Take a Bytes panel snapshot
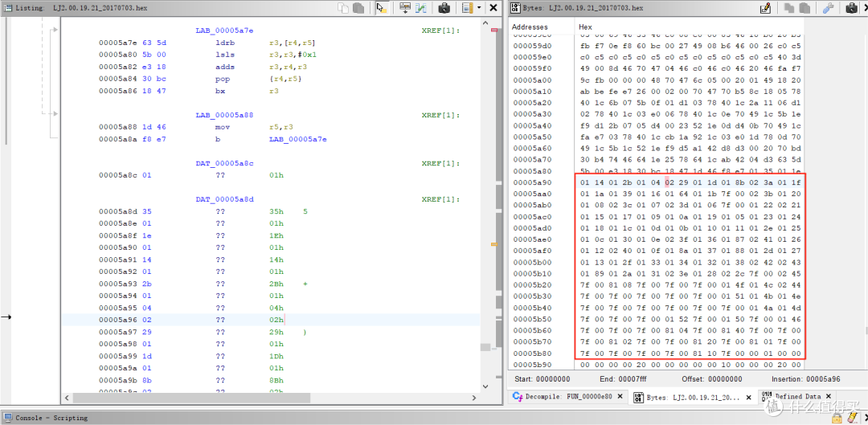 coord(851,8)
